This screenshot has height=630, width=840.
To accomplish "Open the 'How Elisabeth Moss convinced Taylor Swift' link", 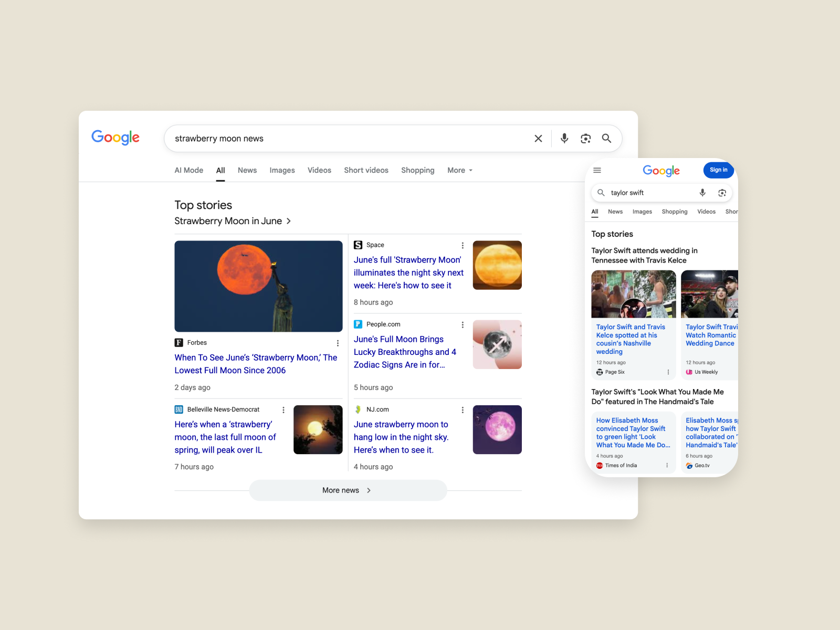I will click(633, 433).
